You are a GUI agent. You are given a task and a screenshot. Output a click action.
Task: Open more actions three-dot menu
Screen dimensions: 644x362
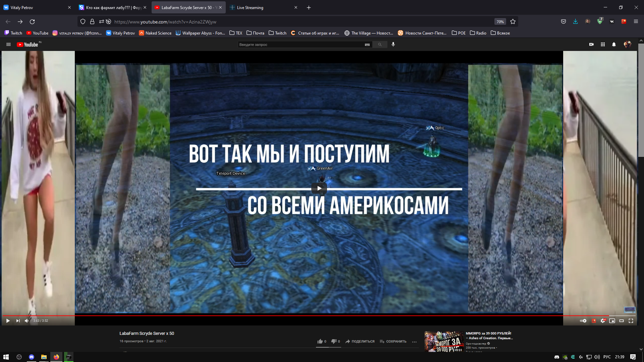(x=414, y=342)
